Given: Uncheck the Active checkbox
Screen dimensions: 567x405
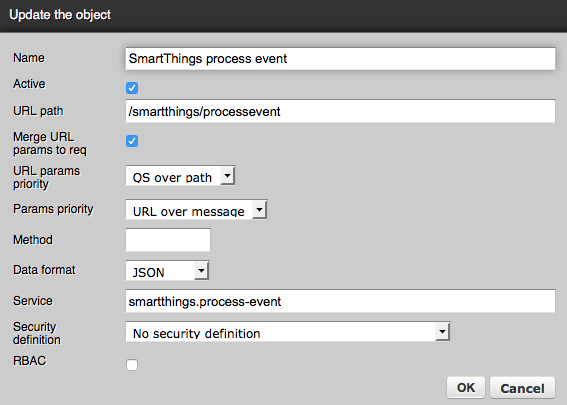Looking at the screenshot, I should (132, 88).
